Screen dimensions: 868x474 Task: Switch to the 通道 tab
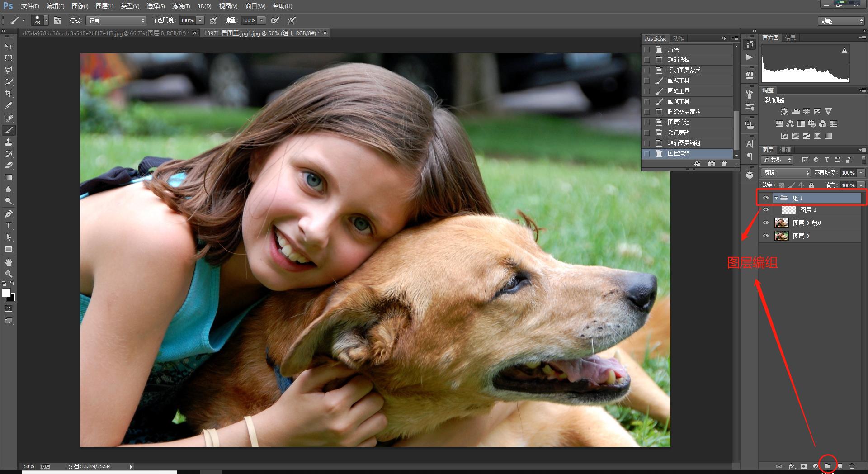(x=785, y=150)
